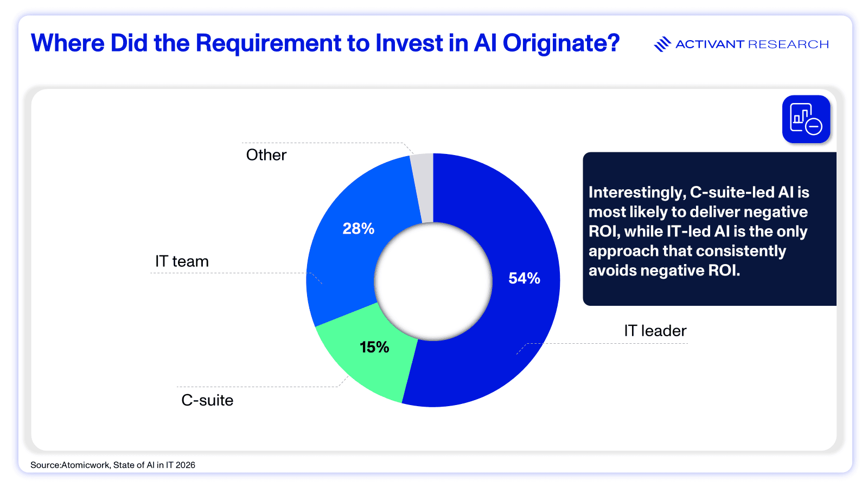Image resolution: width=868 pixels, height=488 pixels.
Task: Click the "Other" category label
Action: (x=266, y=155)
